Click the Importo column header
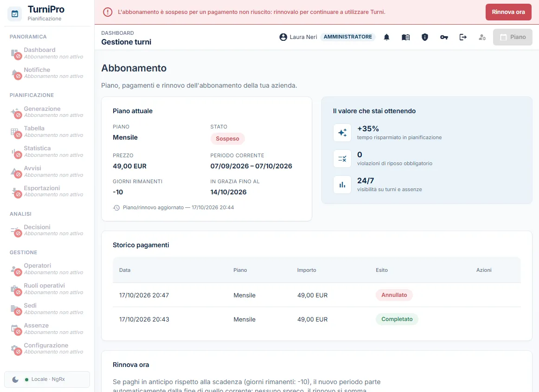The image size is (539, 392). [307, 270]
